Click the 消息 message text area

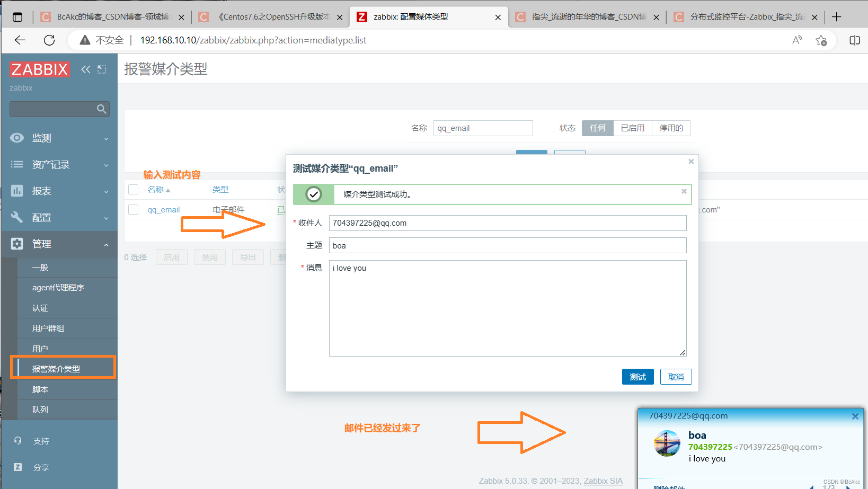508,308
